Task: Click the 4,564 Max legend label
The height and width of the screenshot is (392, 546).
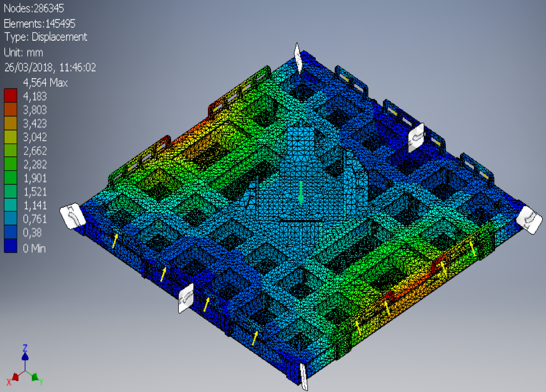Action: 45,83
